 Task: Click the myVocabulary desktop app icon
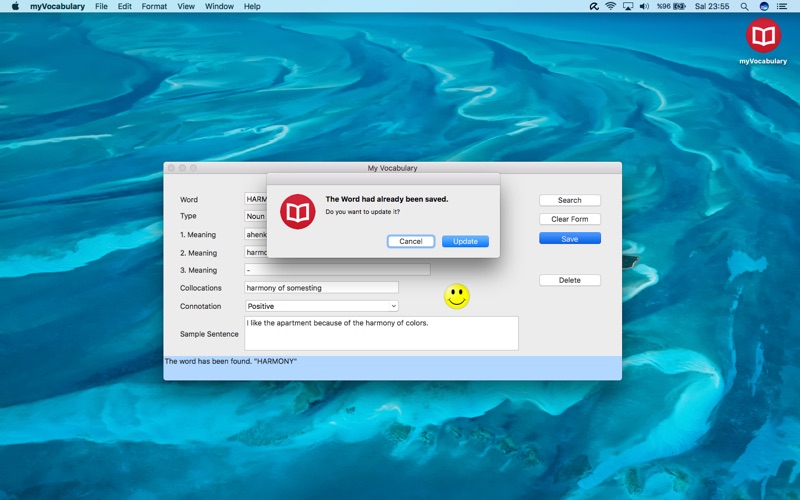coord(763,37)
